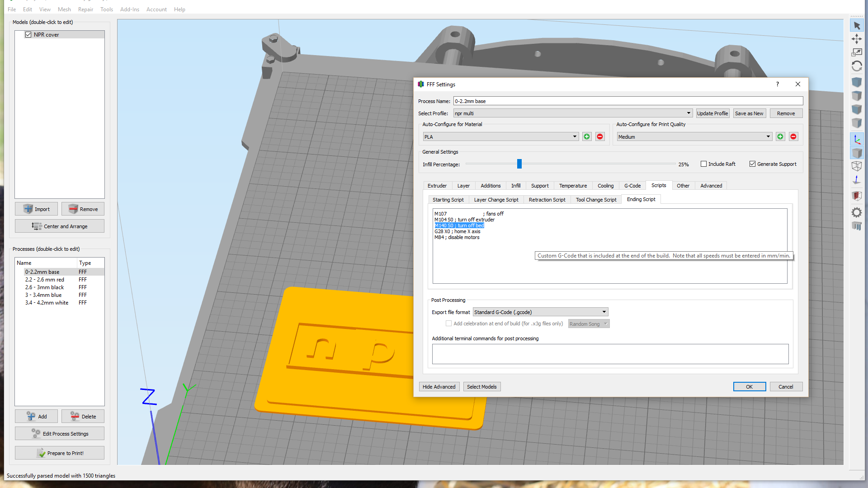Viewport: 868px width, 488px height.
Task: Switch to wireframe view mode
Action: [x=856, y=166]
